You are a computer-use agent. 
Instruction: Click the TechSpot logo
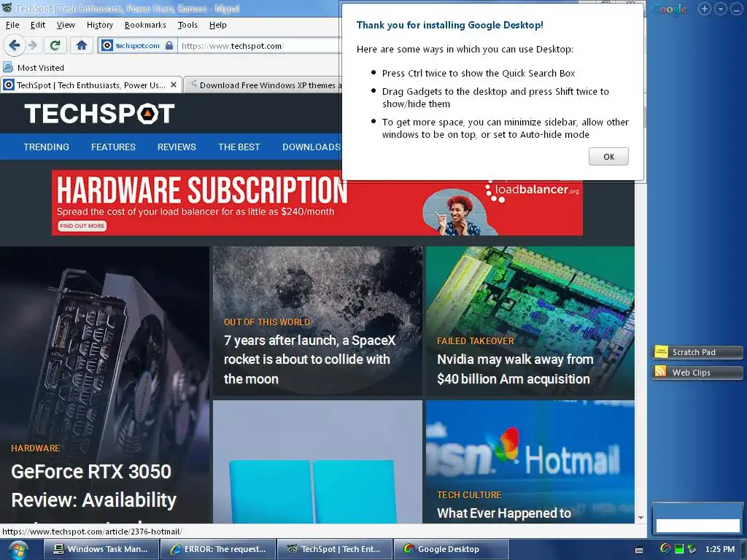(99, 113)
